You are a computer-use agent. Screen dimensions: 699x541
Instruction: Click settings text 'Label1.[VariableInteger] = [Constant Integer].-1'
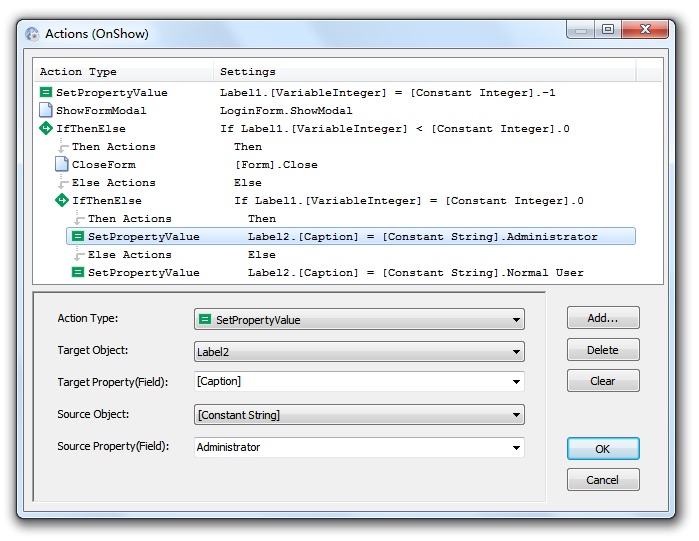(387, 93)
